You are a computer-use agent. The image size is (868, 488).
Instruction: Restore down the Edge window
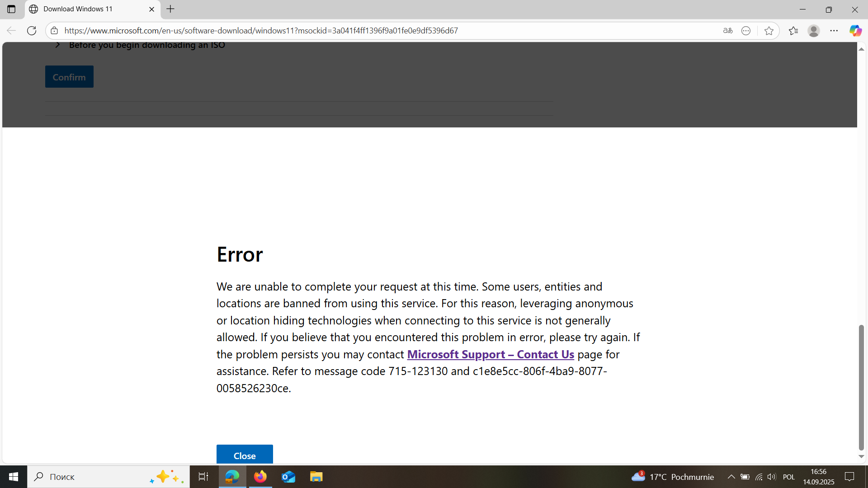[x=829, y=9]
